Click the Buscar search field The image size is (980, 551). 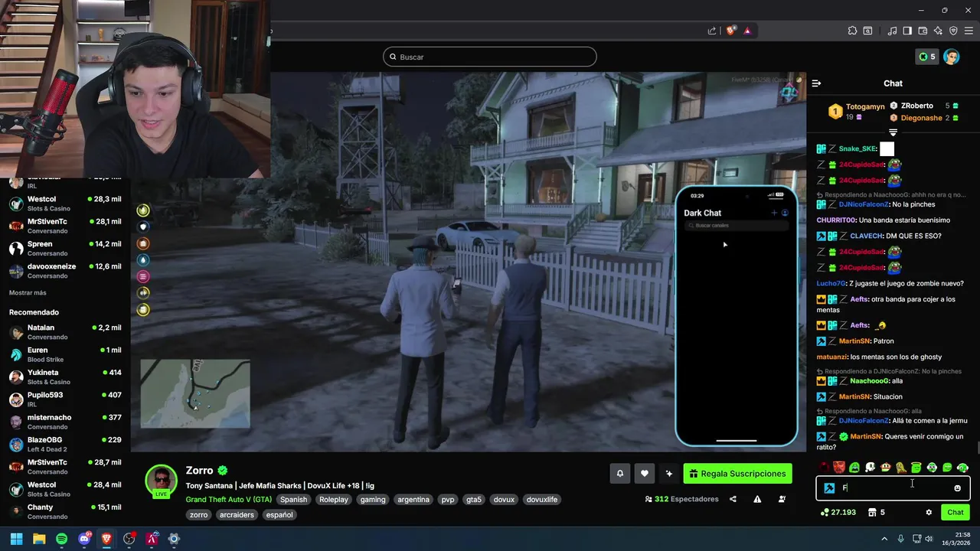(x=490, y=57)
